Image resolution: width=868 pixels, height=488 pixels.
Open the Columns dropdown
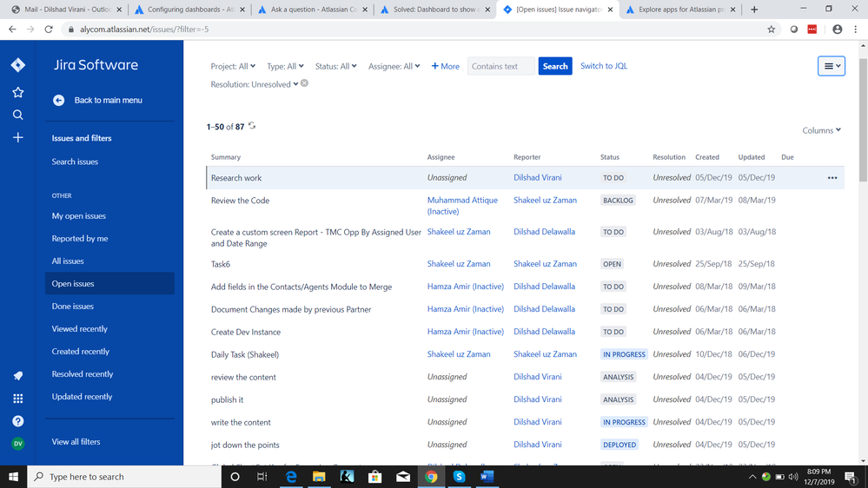[x=821, y=130]
